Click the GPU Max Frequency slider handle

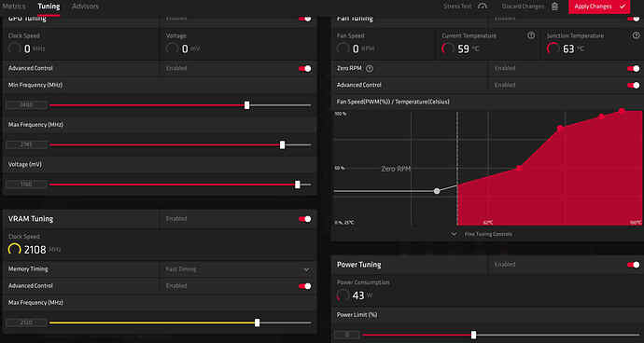[x=282, y=144]
